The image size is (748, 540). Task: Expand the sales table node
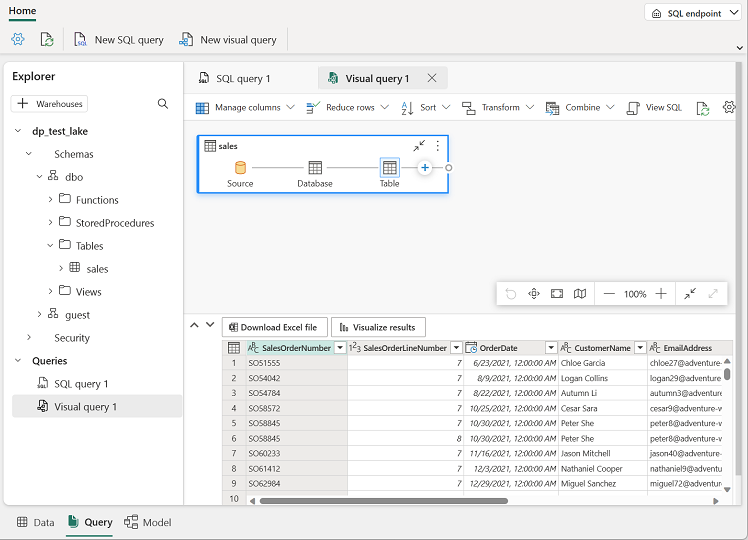coord(61,268)
